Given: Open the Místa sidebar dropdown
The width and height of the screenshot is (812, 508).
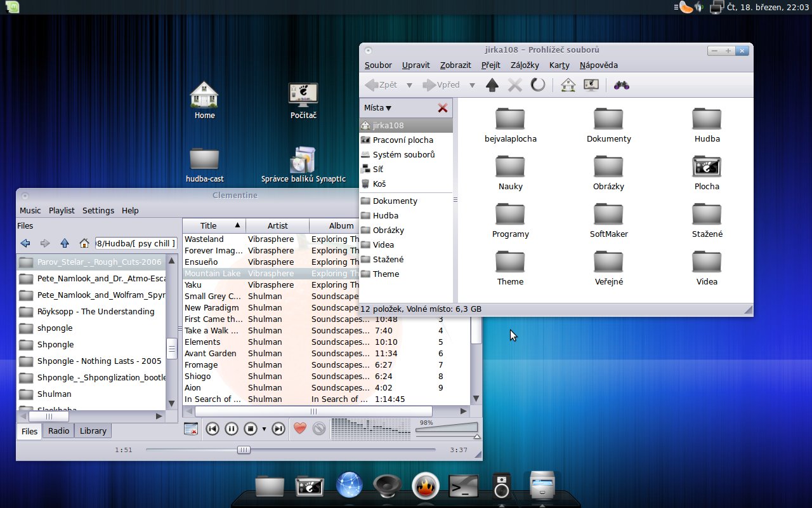Looking at the screenshot, I should (x=378, y=108).
